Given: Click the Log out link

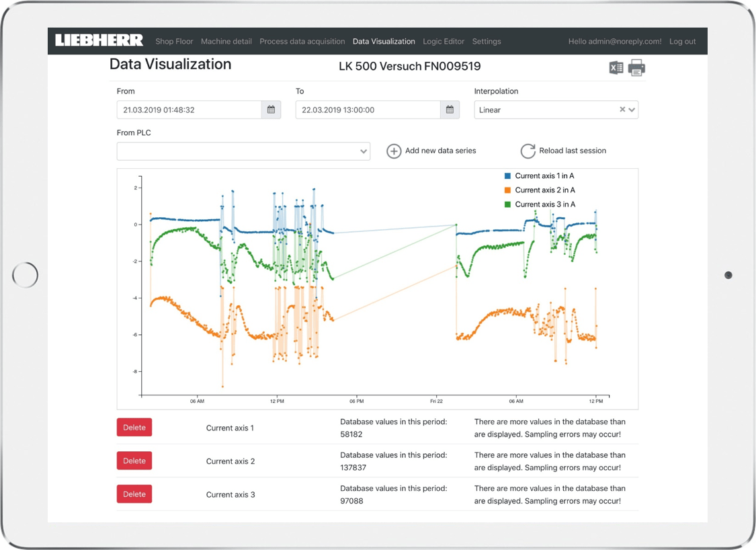Looking at the screenshot, I should pyautogui.click(x=682, y=42).
